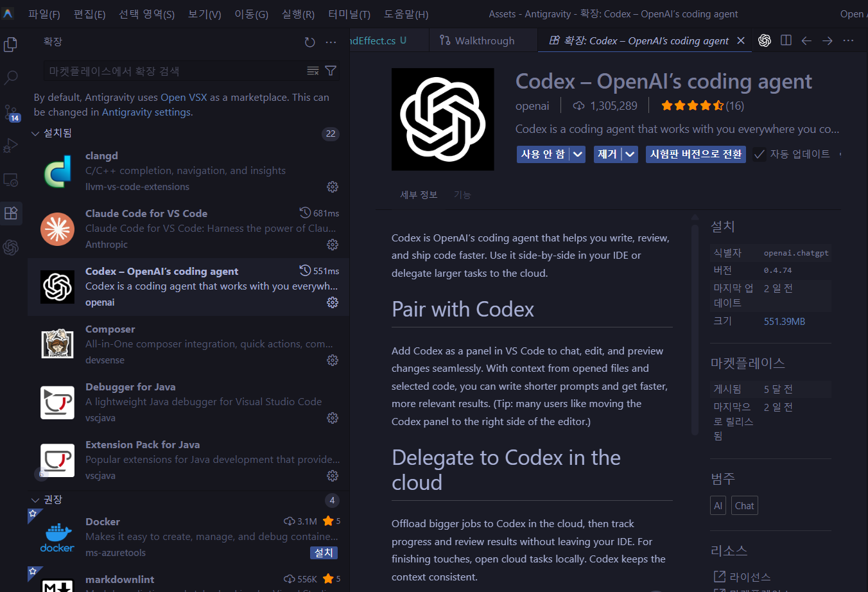
Task: Open the 보기(V) menu
Action: coord(205,14)
